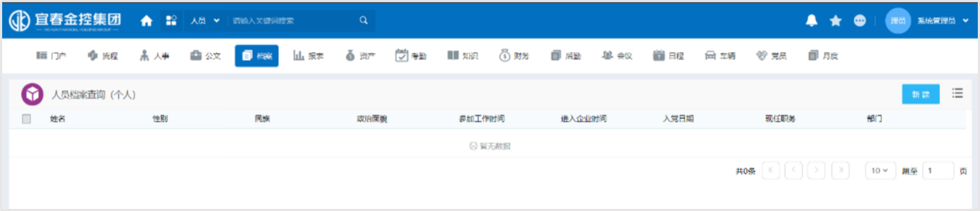Open the 财务 module

[x=514, y=56]
